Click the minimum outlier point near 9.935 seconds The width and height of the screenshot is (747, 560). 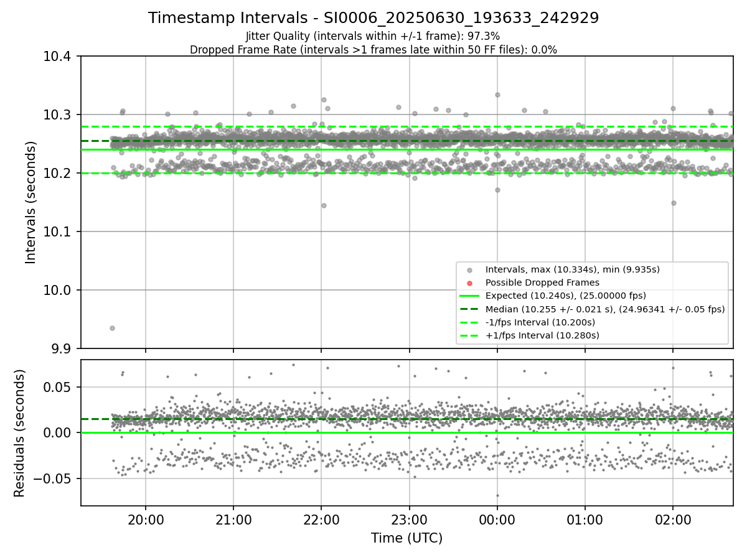tap(112, 328)
